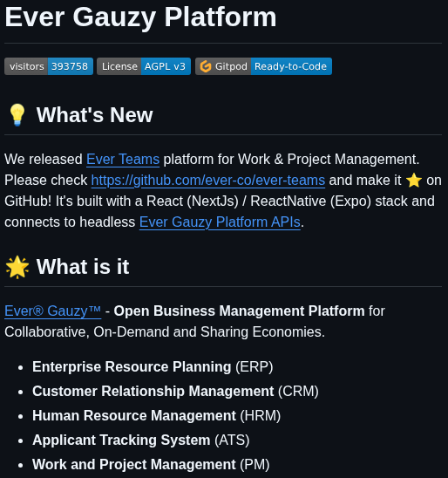The height and width of the screenshot is (478, 448).
Task: Select the Applicant Tracking System list item
Action: pos(141,440)
